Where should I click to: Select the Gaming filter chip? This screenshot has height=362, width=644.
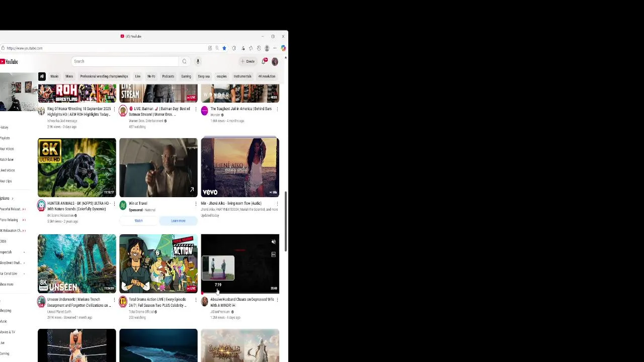coord(186,76)
